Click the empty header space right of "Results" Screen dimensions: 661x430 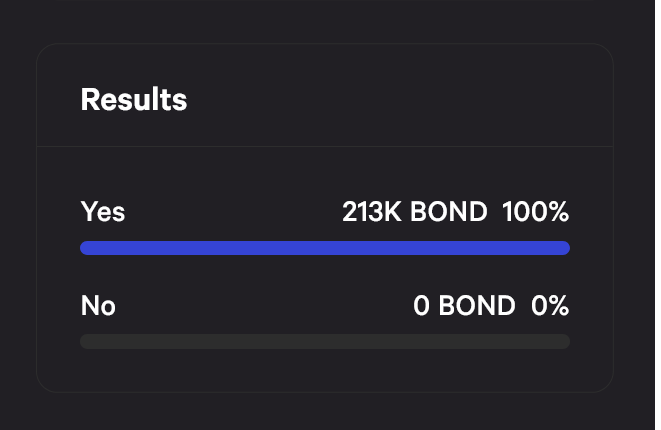[x=400, y=100]
